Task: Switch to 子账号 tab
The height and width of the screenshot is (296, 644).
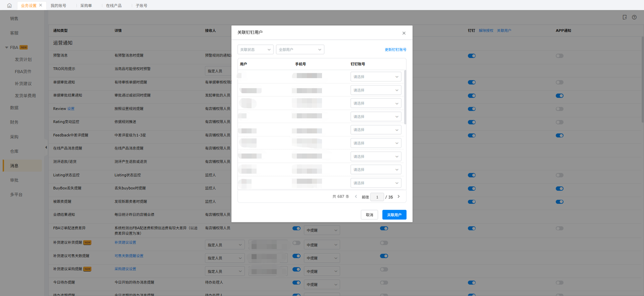Action: click(141, 6)
